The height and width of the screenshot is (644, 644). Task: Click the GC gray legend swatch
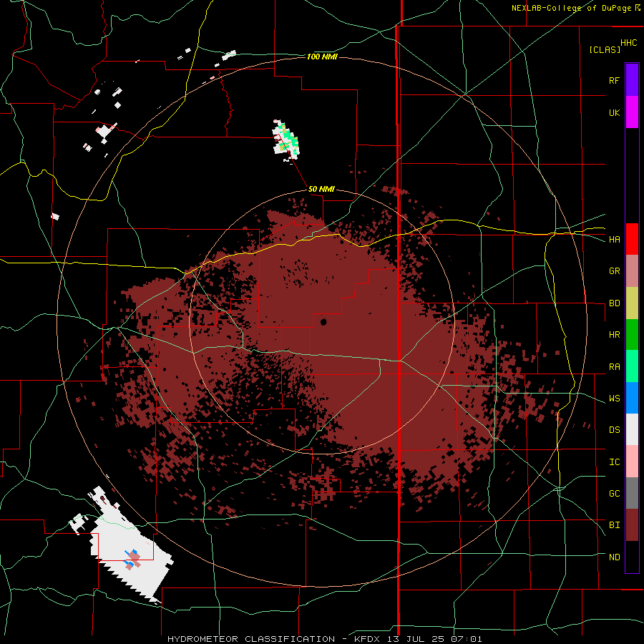tap(632, 493)
